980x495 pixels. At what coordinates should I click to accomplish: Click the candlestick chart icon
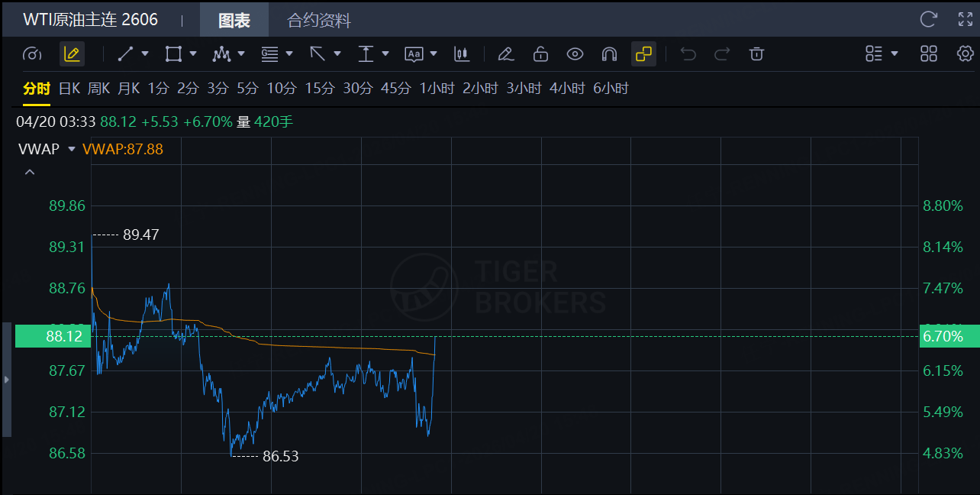click(x=461, y=53)
